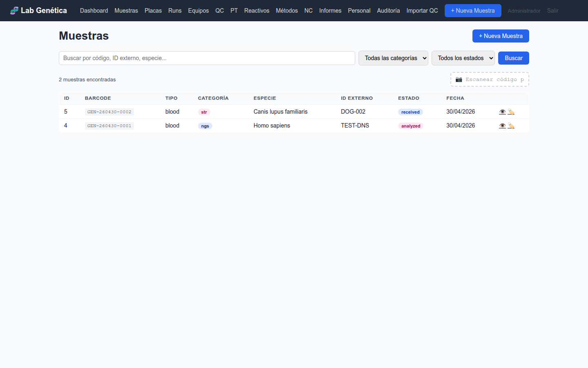
Task: Click the Lab Genética DNA logo icon
Action: [x=14, y=11]
